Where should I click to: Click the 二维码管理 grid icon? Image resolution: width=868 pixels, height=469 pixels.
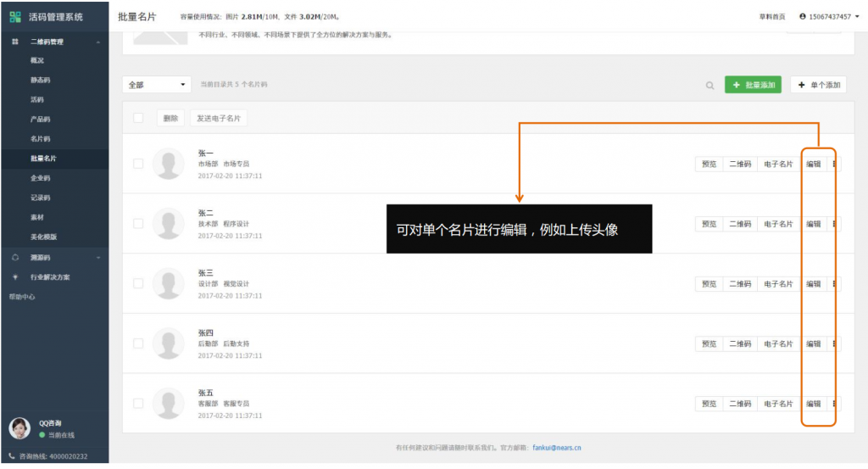coord(15,42)
